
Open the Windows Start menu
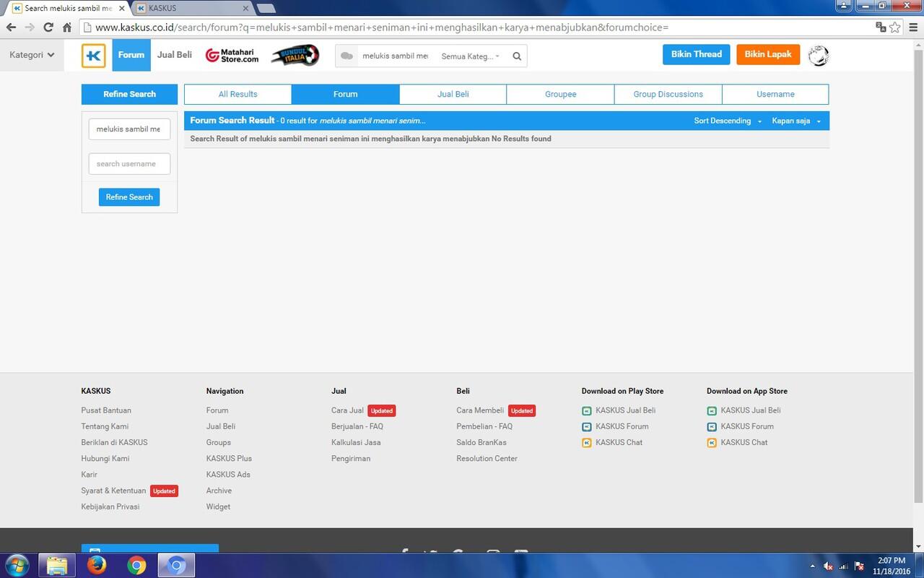pyautogui.click(x=17, y=565)
